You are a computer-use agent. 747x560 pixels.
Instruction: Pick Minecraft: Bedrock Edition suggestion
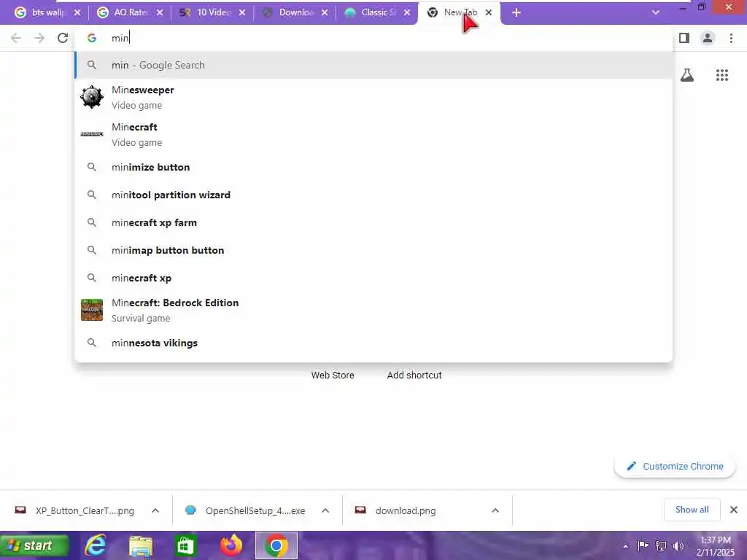[x=373, y=311]
